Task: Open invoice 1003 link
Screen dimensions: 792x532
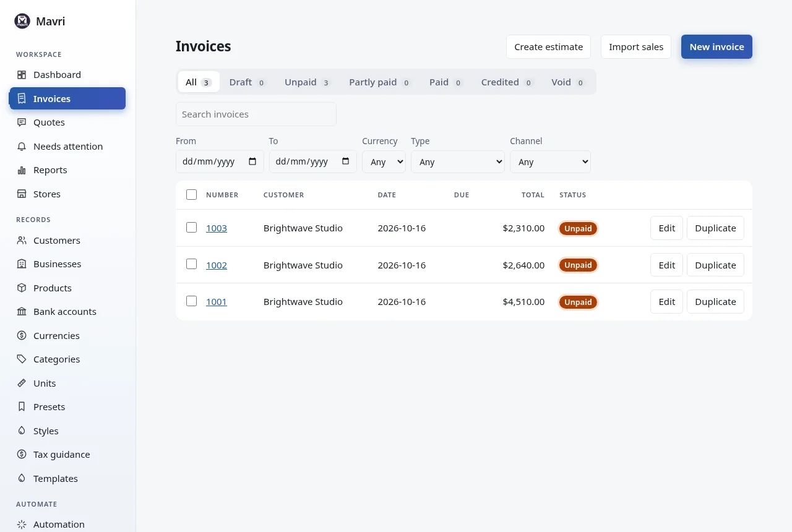Action: (x=217, y=228)
